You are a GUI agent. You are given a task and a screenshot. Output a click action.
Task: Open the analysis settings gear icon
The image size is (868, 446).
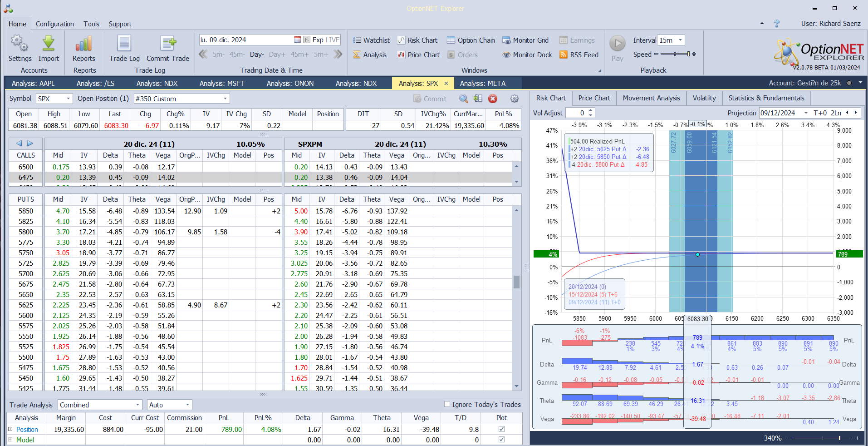click(514, 99)
